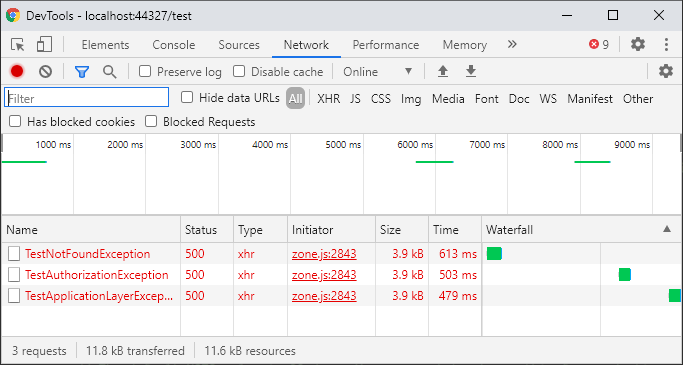Filter requests by Manifest
The width and height of the screenshot is (683, 365).
590,99
